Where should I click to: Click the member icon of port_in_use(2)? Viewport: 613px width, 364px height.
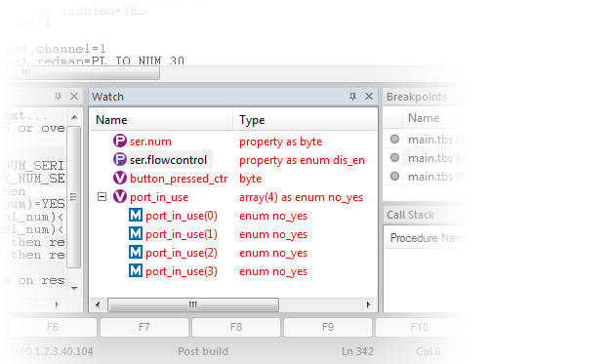click(x=136, y=252)
